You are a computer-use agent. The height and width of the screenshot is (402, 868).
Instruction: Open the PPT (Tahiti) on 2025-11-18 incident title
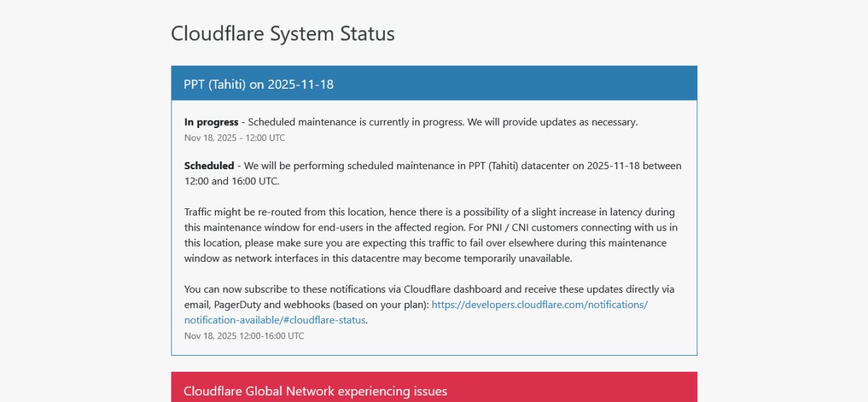pyautogui.click(x=258, y=84)
